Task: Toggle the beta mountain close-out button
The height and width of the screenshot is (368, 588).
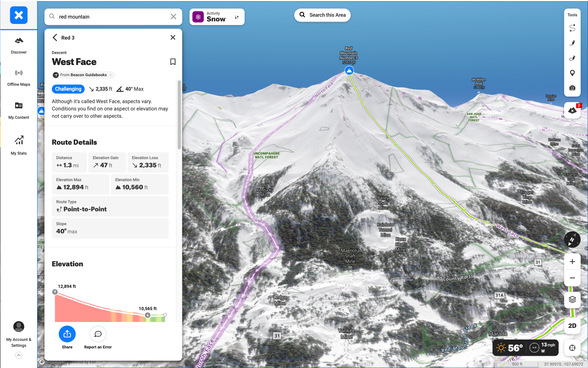Action: [572, 110]
